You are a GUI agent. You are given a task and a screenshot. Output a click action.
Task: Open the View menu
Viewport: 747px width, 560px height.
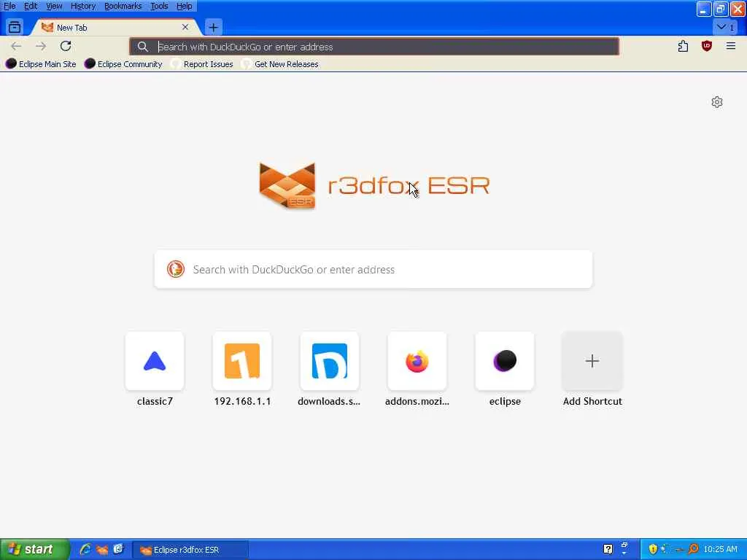pyautogui.click(x=54, y=6)
